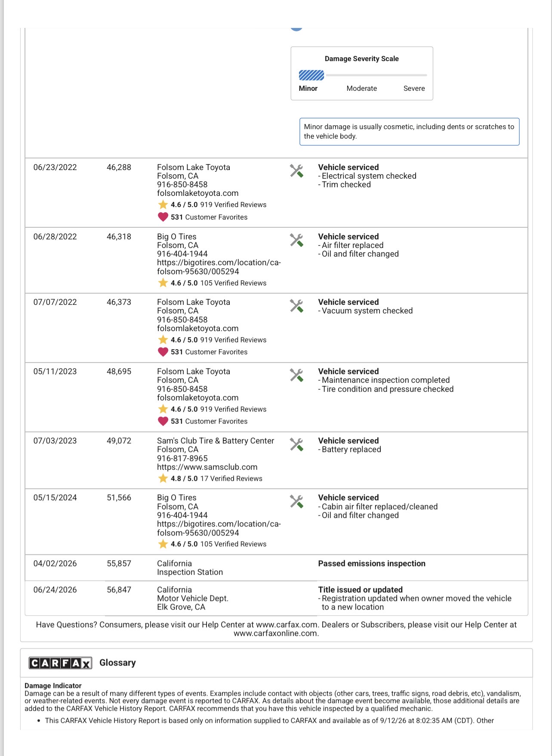Click phone number 916-404-1944 in the 06/28/2022 row

182,254
